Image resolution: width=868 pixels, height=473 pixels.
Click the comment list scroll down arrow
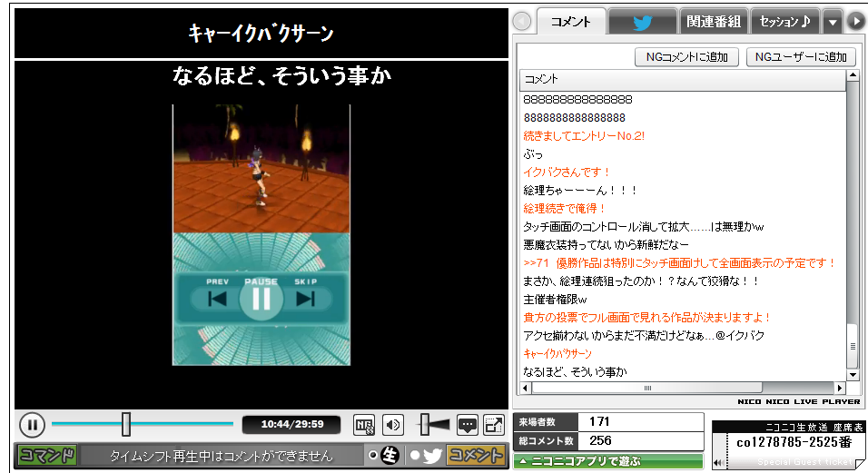click(x=853, y=375)
